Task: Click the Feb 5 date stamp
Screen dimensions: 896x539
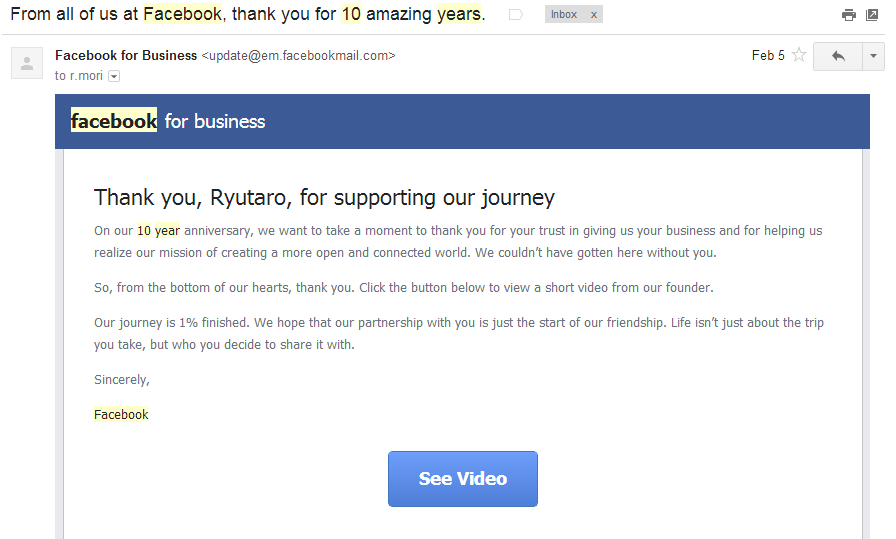Action: [x=768, y=56]
